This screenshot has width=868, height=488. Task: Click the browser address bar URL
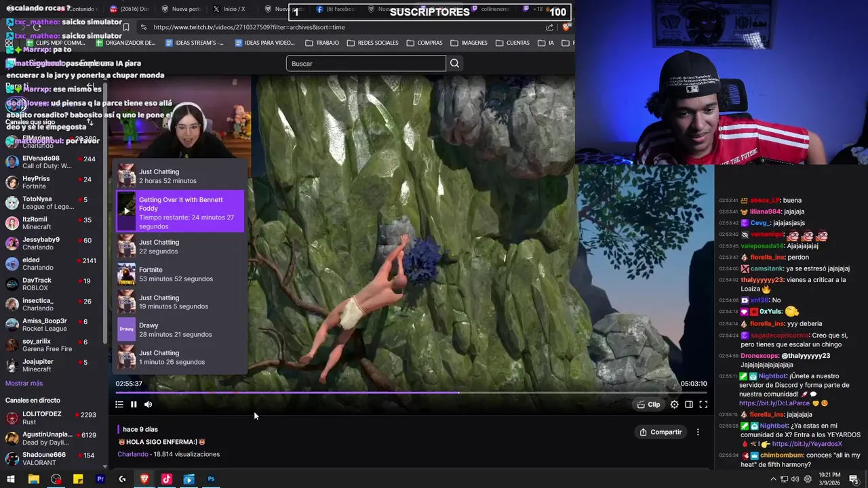pos(249,27)
